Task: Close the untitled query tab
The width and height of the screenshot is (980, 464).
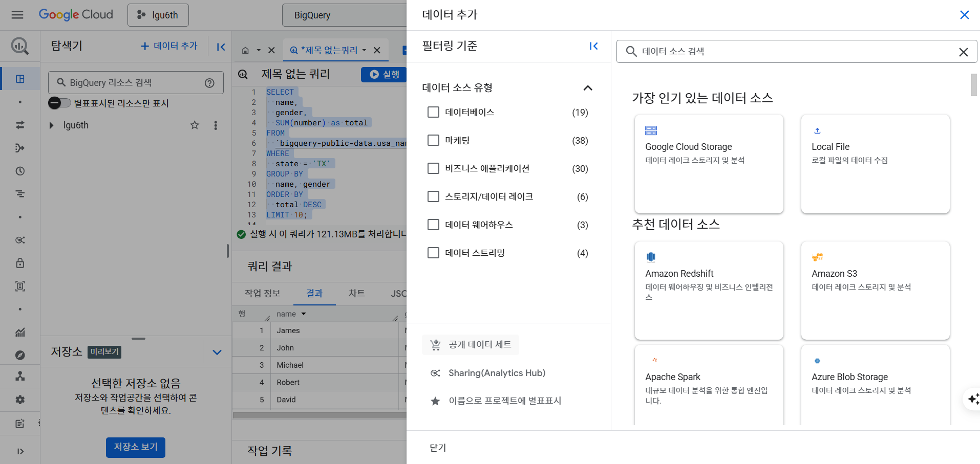Action: click(377, 50)
